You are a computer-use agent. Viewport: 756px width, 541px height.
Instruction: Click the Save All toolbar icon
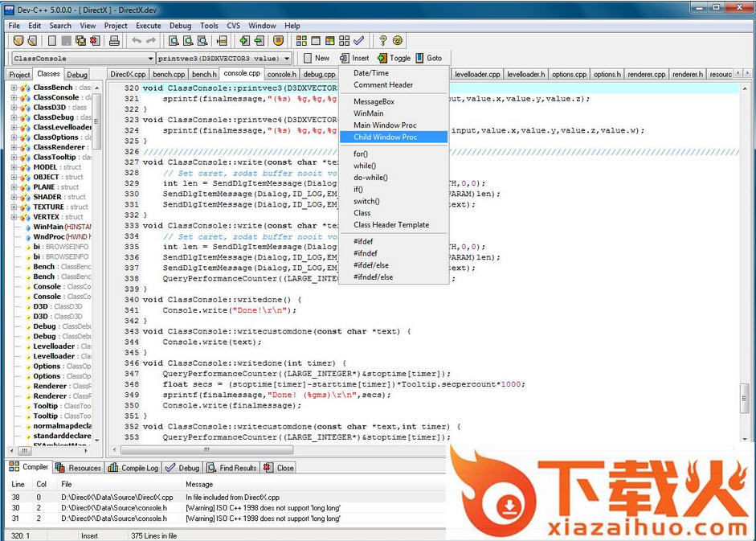[80, 41]
